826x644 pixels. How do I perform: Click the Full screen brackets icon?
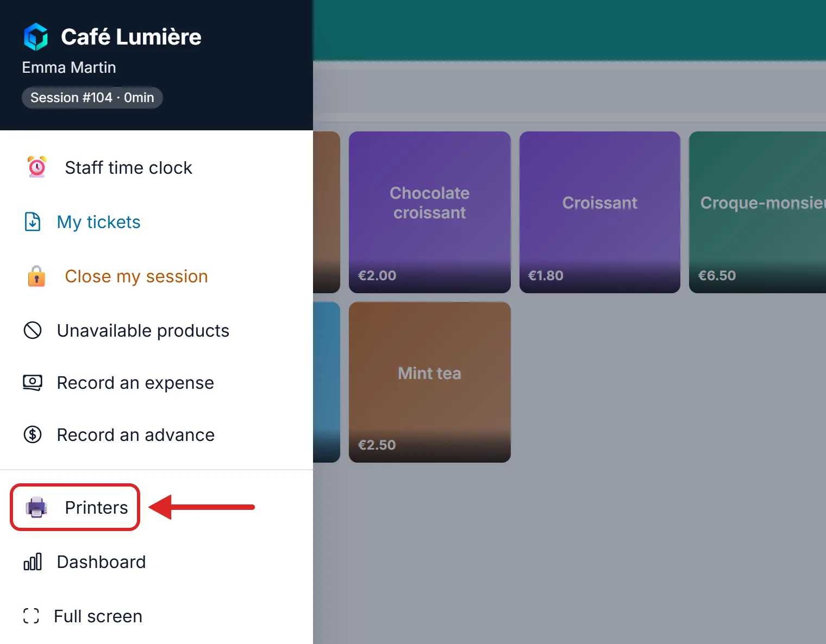point(31,616)
